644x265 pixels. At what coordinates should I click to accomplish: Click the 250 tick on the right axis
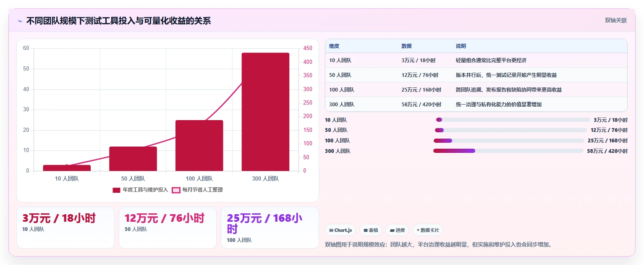[308, 103]
